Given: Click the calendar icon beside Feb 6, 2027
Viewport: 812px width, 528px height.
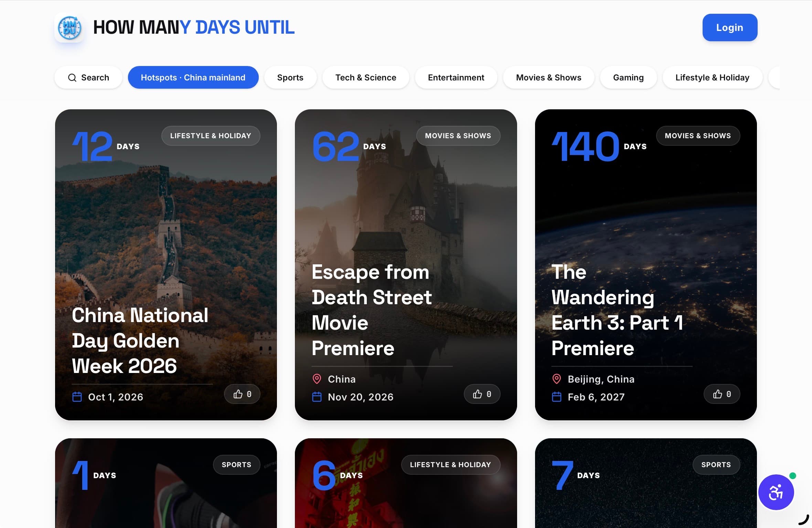Looking at the screenshot, I should click(x=557, y=397).
